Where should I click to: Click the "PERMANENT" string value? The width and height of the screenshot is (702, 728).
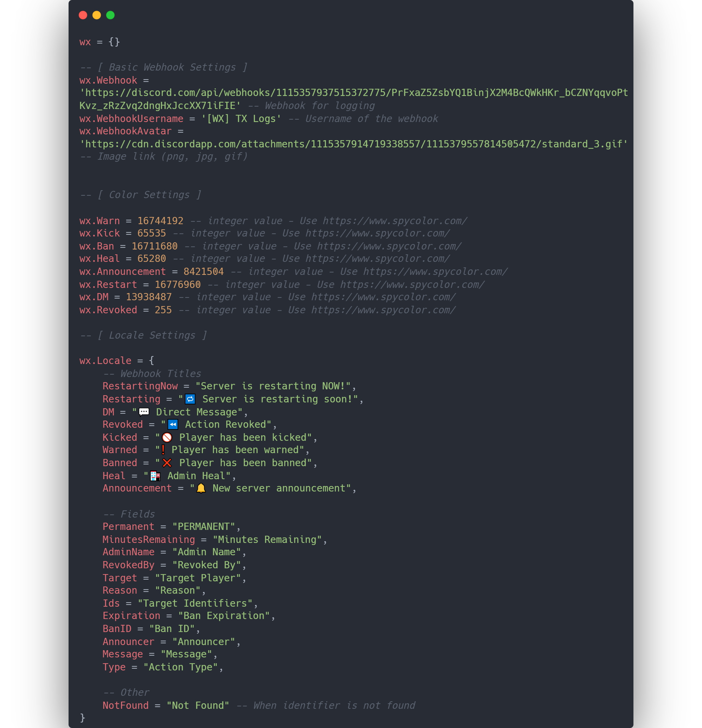point(204,527)
